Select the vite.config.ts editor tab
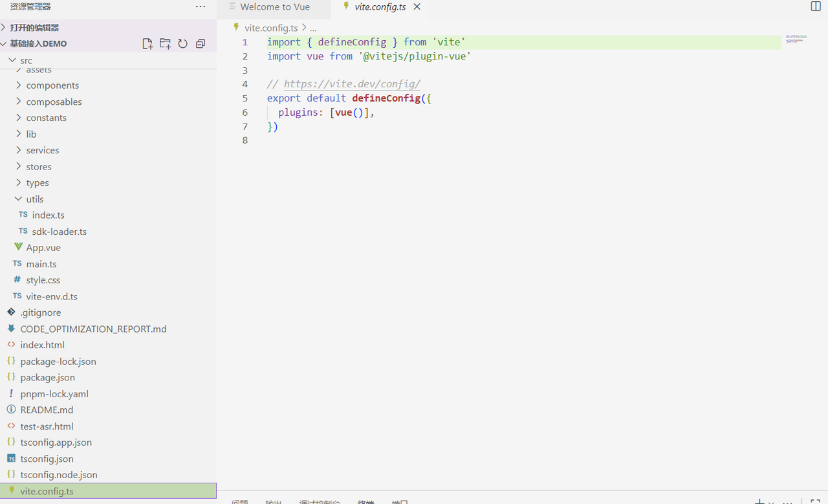 click(380, 7)
